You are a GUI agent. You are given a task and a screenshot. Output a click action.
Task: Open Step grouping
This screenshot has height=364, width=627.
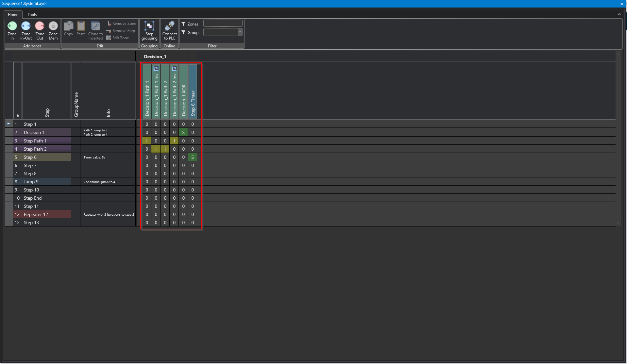pyautogui.click(x=149, y=31)
